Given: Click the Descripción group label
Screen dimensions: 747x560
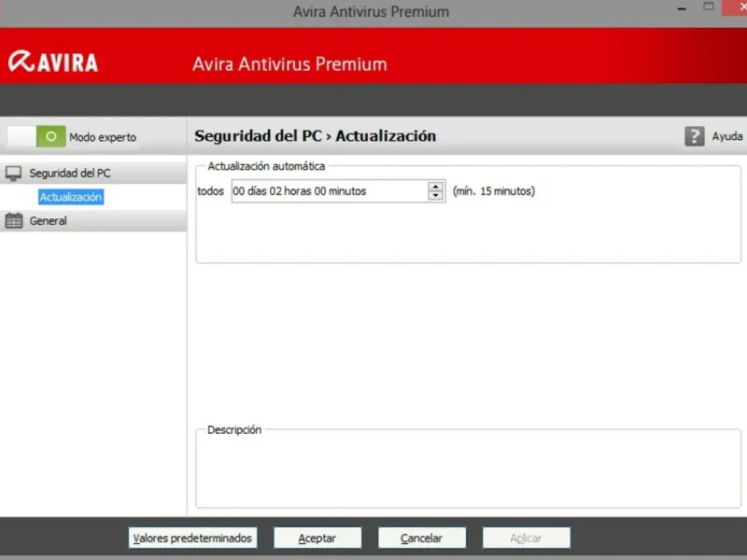Looking at the screenshot, I should (234, 429).
